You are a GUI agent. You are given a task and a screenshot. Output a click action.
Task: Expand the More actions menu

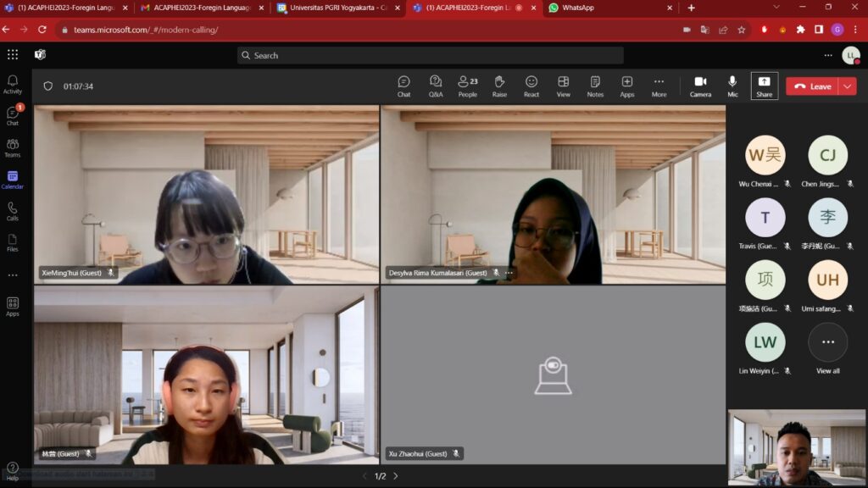tap(659, 86)
